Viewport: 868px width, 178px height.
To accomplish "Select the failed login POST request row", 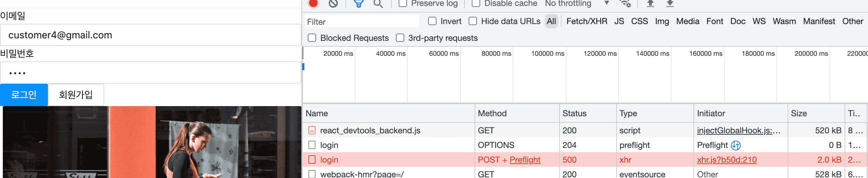I will point(385,160).
